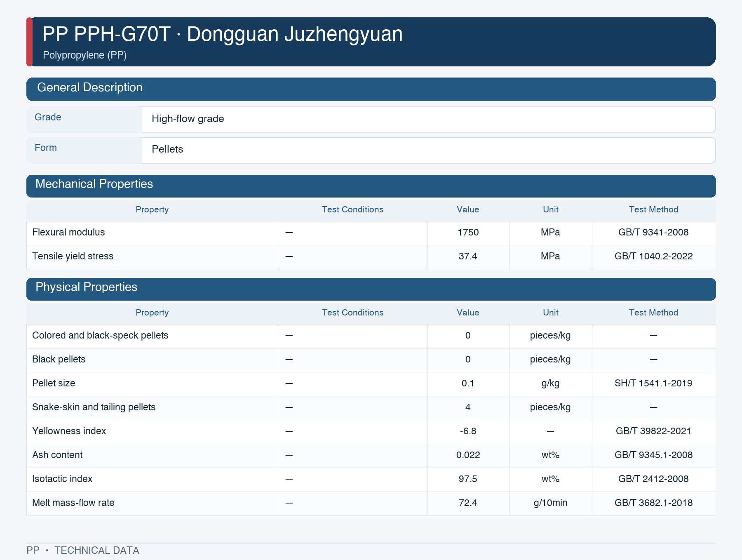Click the 'Mechanical Properties' section header

[371, 186]
